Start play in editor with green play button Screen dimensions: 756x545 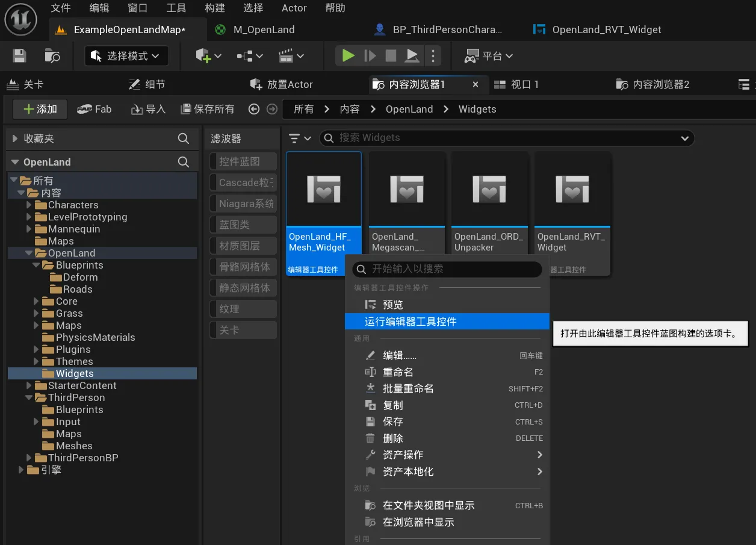(x=348, y=56)
